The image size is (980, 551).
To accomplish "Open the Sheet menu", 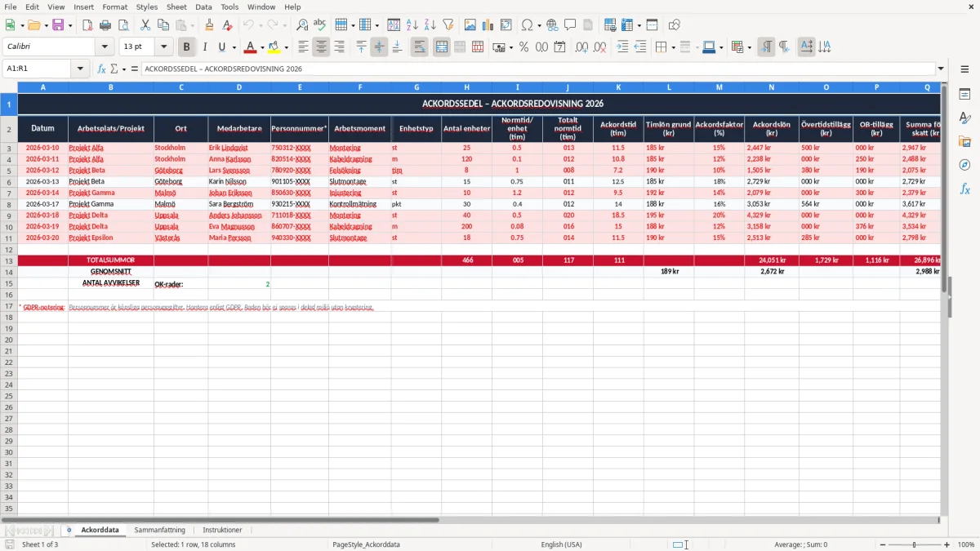I will coord(176,7).
